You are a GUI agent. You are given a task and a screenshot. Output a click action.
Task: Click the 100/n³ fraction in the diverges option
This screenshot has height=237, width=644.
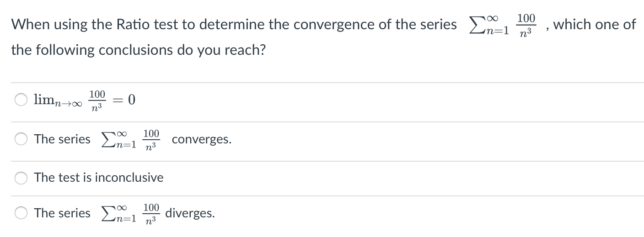click(151, 213)
